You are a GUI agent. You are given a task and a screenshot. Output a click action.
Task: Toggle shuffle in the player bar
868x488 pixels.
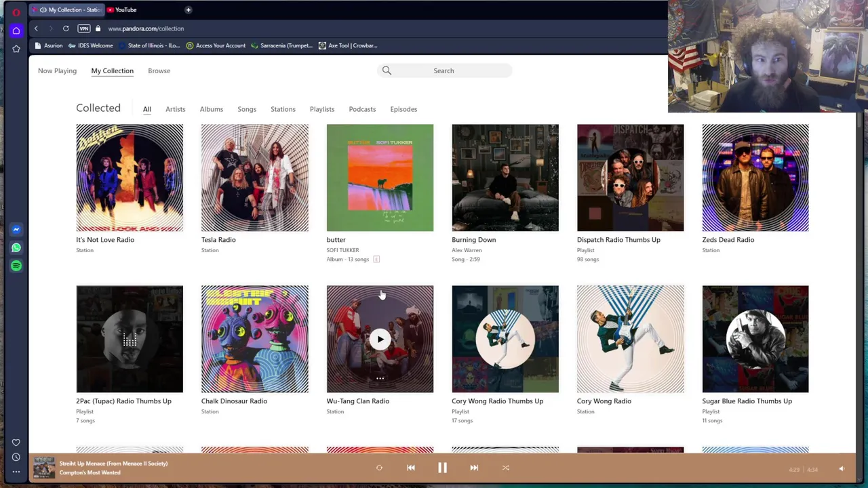(505, 468)
